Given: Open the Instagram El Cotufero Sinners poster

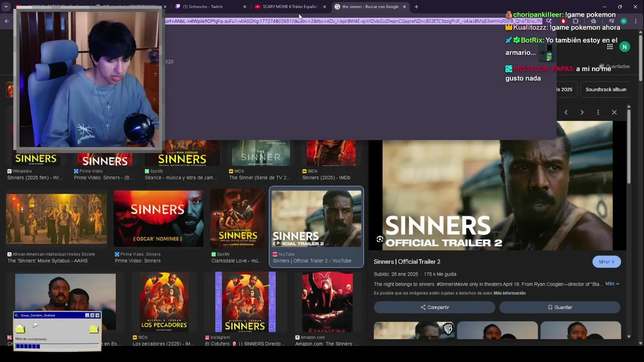Looking at the screenshot, I should pyautogui.click(x=246, y=302).
